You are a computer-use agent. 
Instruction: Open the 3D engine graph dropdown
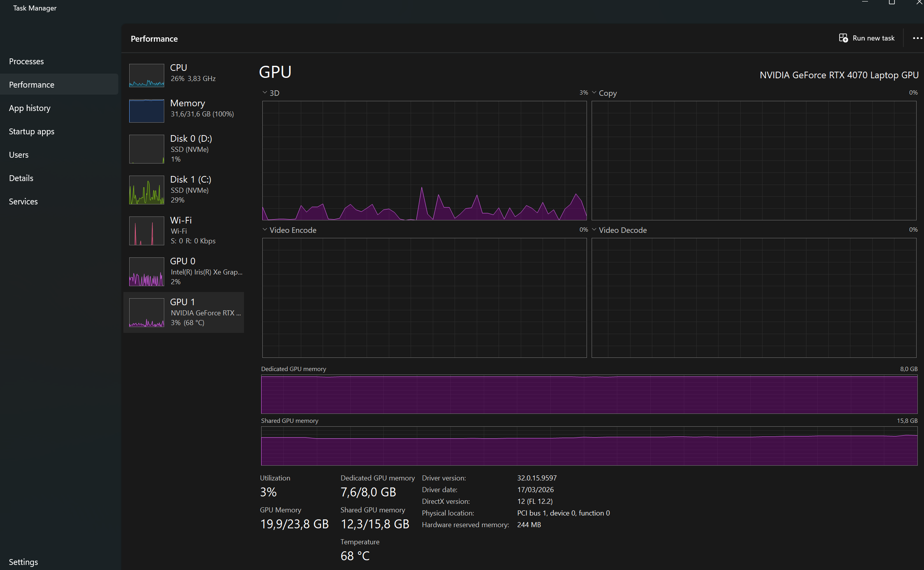pos(265,93)
